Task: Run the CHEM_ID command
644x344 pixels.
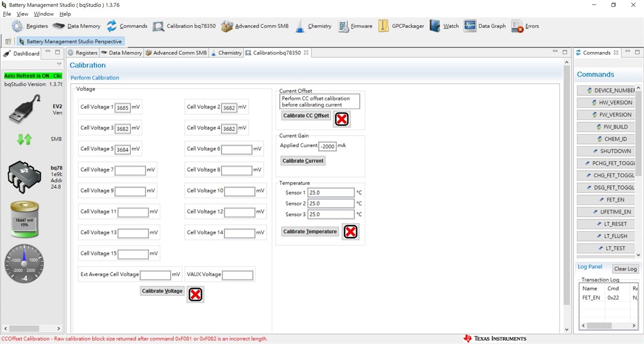Action: (606, 139)
